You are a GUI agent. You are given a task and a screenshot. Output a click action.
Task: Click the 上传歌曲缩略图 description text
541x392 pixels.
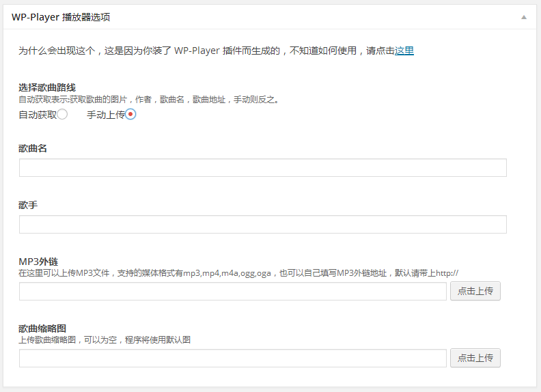coord(105,340)
